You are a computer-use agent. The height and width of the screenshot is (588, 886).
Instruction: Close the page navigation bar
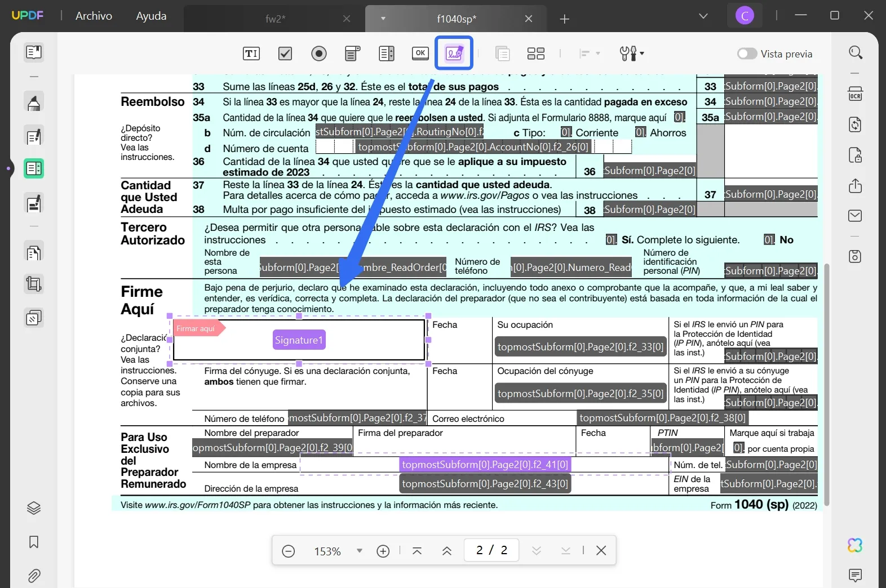(x=601, y=550)
